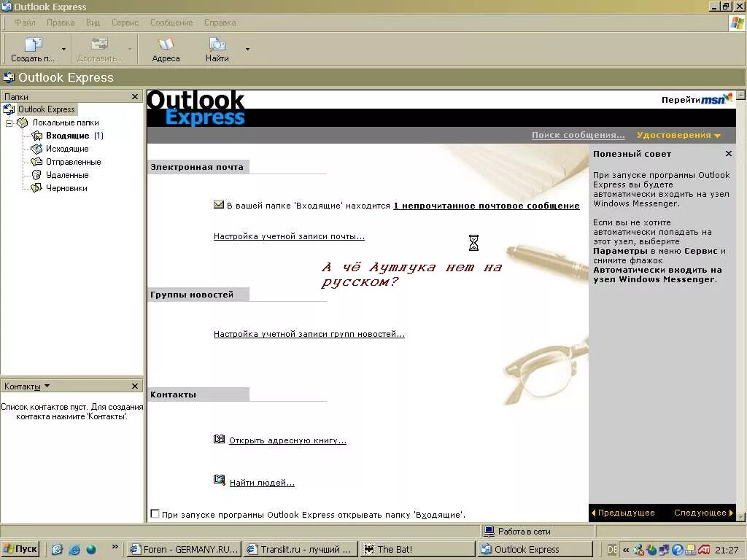Screen dimensions: 747x560
Task: Switch to The Bat! taskbar window
Action: point(417,549)
